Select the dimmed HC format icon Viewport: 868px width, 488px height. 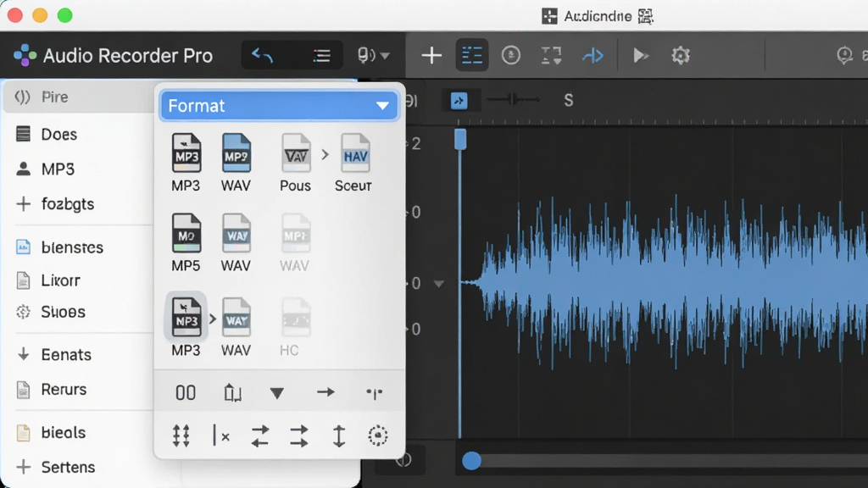[296, 318]
